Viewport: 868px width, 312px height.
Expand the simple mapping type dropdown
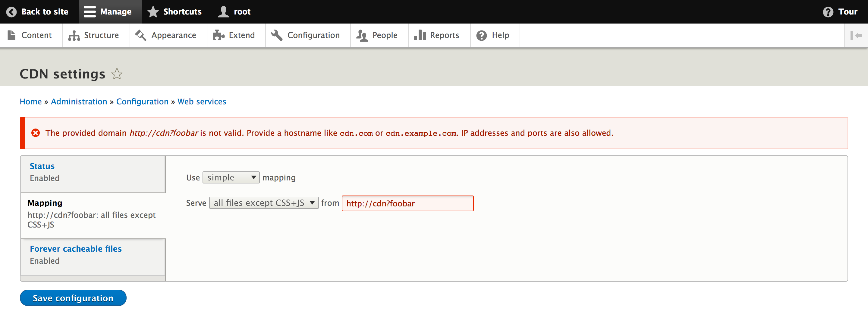(x=231, y=177)
